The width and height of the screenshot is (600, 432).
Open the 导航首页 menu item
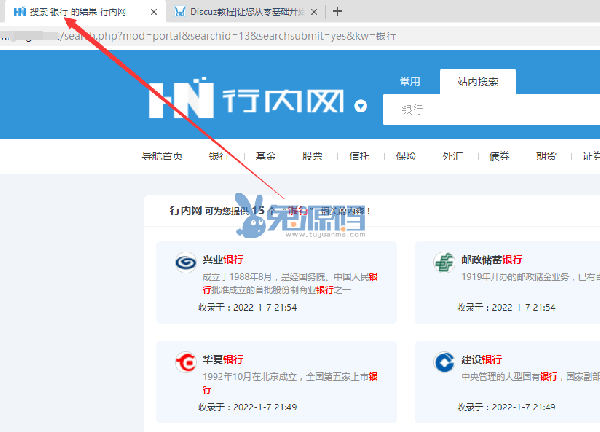pos(162,156)
